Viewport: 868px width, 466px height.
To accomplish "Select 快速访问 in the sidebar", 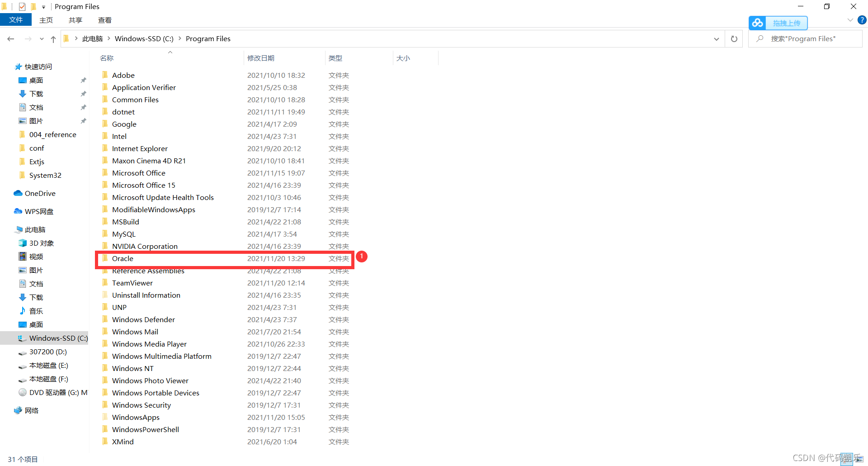I will (33, 67).
